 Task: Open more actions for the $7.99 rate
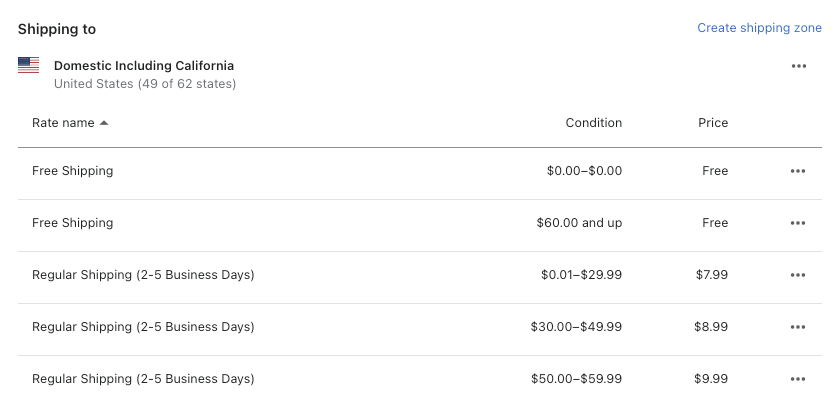[x=797, y=275]
